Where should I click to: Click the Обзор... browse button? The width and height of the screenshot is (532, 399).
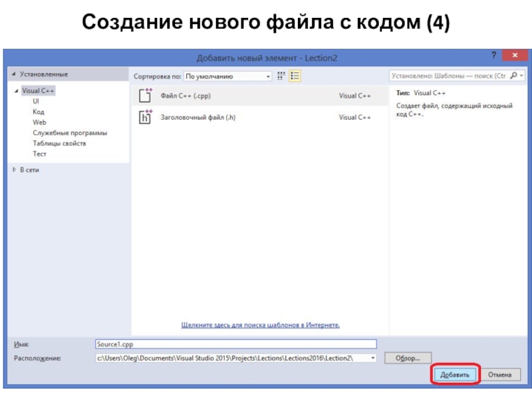408,358
